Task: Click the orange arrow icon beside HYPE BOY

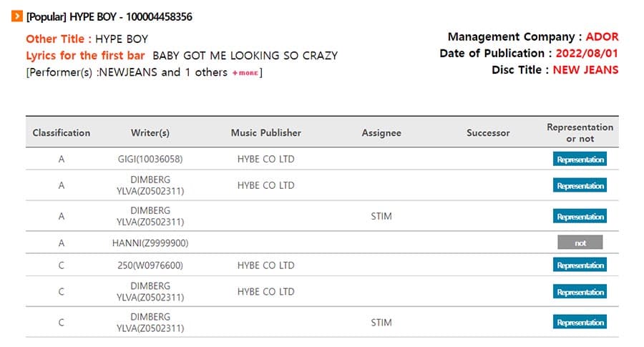Action: click(17, 16)
